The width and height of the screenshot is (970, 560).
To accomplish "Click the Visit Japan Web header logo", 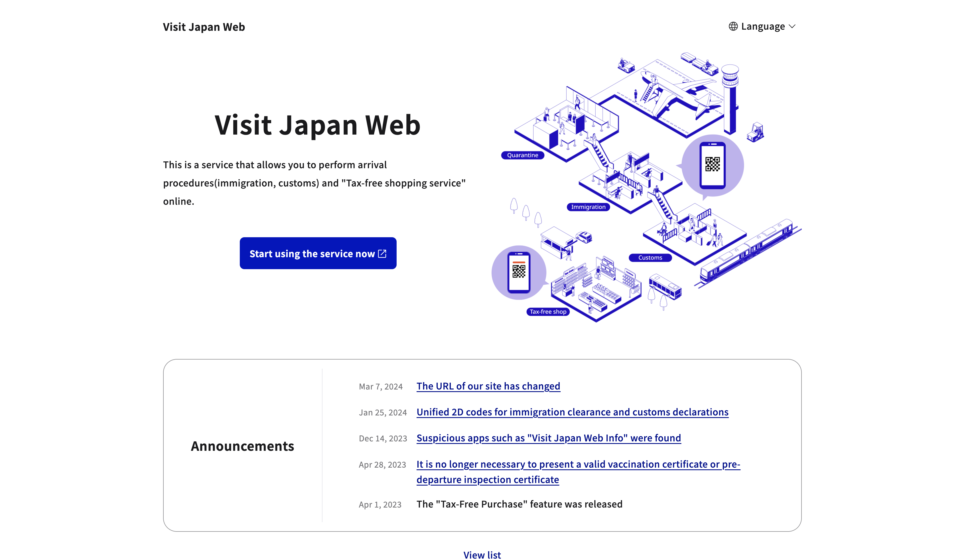I will coord(204,27).
